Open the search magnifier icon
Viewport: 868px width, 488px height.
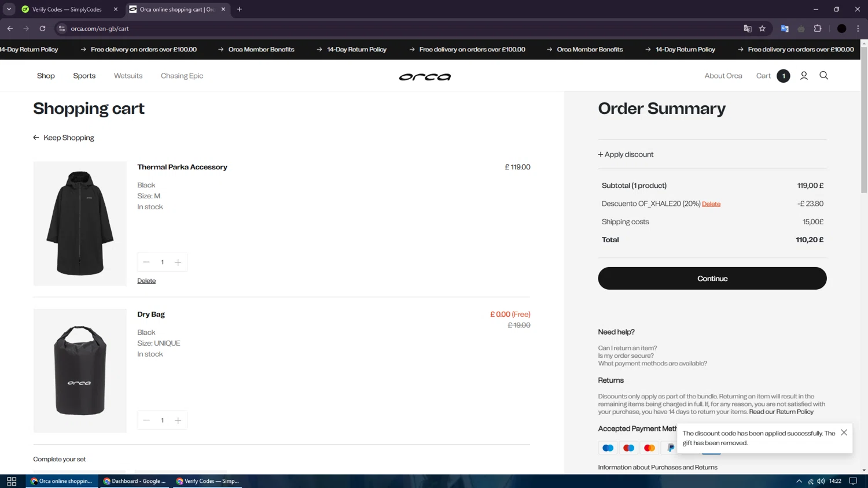[x=824, y=76]
